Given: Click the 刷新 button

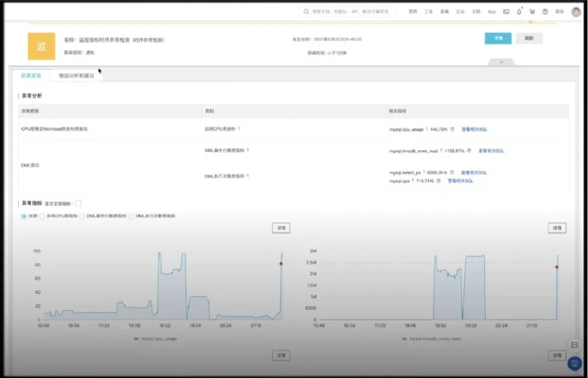Looking at the screenshot, I should click(529, 38).
